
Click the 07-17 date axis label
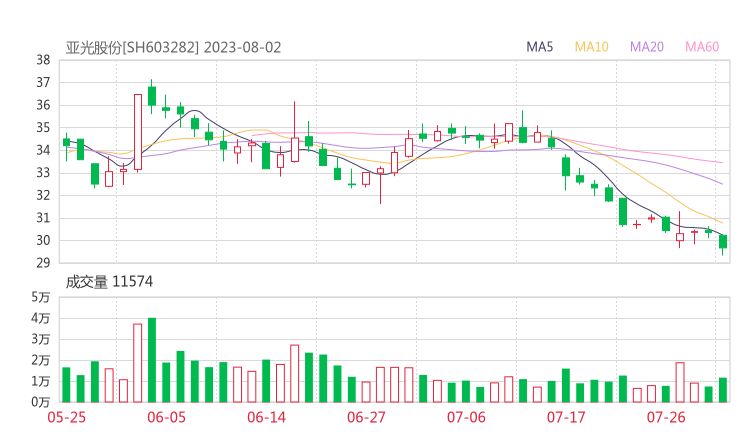(x=566, y=417)
